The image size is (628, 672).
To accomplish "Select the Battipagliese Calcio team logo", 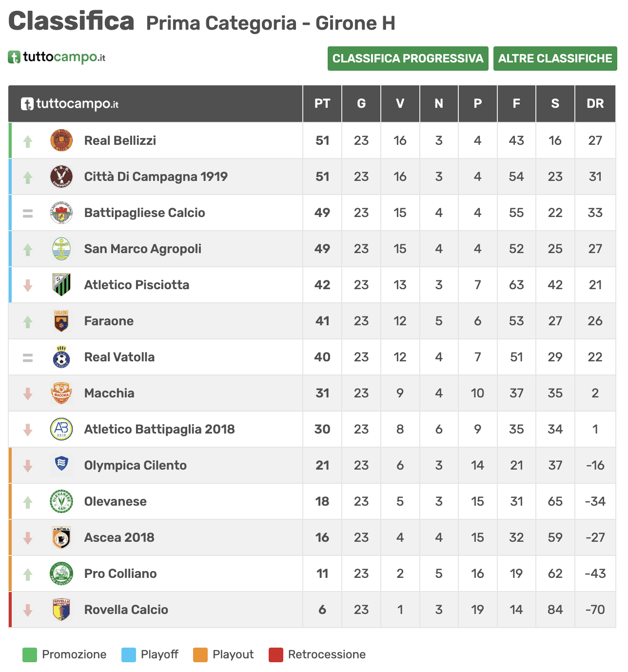I will click(x=61, y=213).
